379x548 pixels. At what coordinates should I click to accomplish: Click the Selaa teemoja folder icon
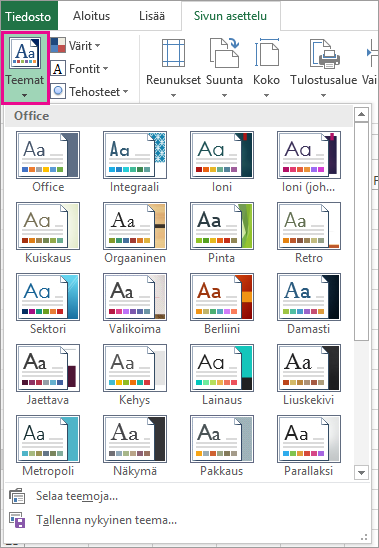pos(17,496)
